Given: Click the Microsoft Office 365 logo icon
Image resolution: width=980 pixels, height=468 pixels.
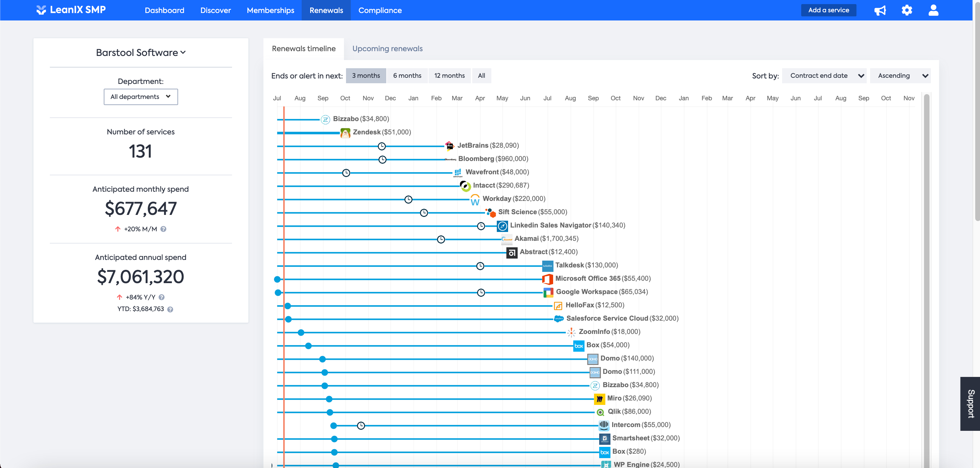Looking at the screenshot, I should point(547,279).
